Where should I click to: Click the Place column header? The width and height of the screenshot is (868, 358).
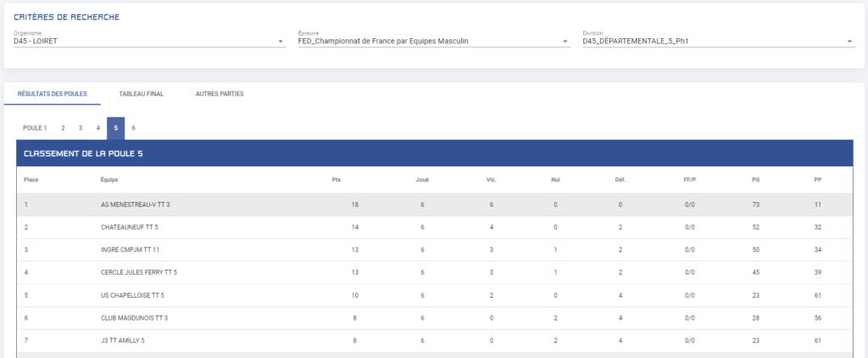pyautogui.click(x=31, y=180)
